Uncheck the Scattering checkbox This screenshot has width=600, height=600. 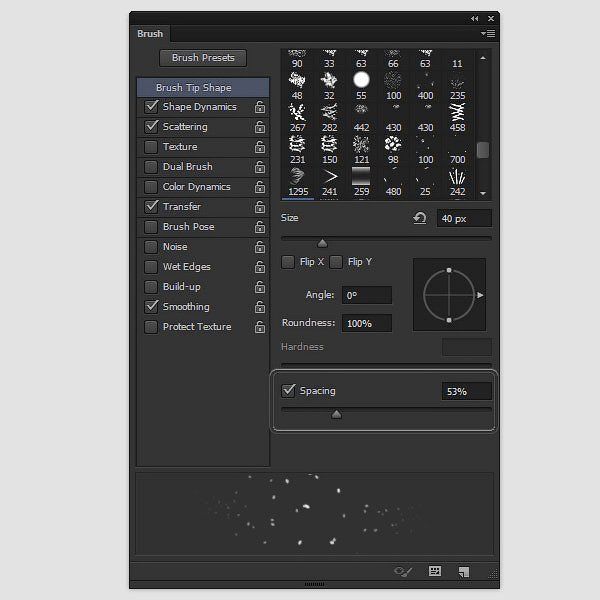tap(151, 127)
